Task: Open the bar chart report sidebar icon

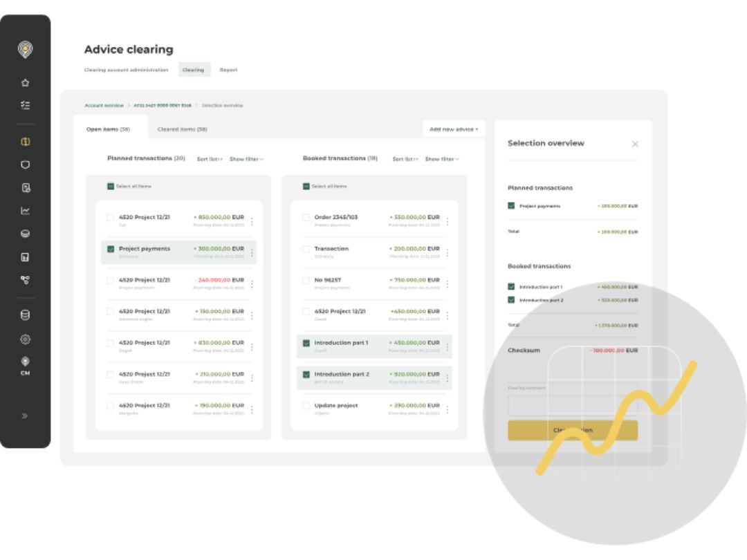Action: click(x=26, y=257)
